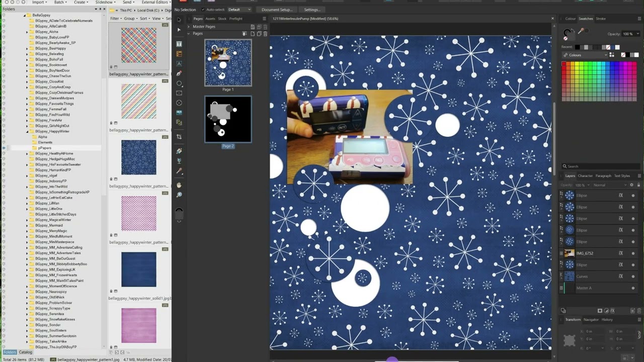Select the Fill tool

179,151
